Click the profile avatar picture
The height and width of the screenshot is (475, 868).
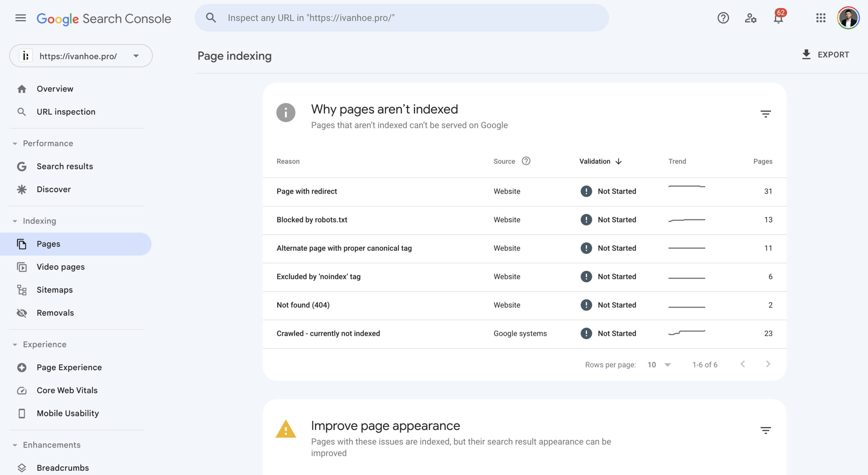pos(848,18)
